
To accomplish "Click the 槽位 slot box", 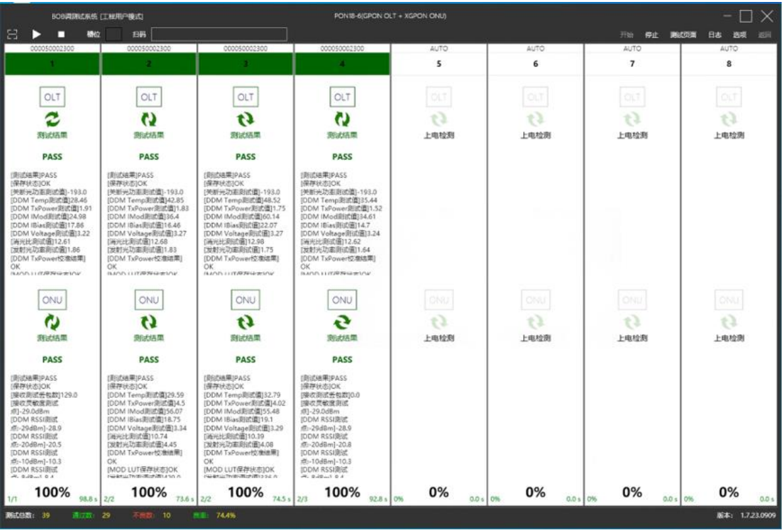I will click(114, 34).
